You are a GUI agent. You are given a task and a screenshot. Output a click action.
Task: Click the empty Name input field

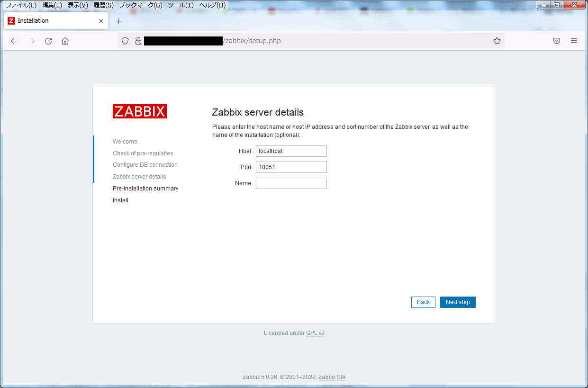click(291, 183)
